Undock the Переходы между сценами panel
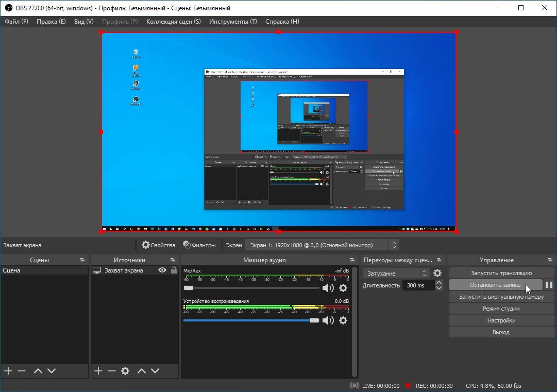 [x=439, y=260]
